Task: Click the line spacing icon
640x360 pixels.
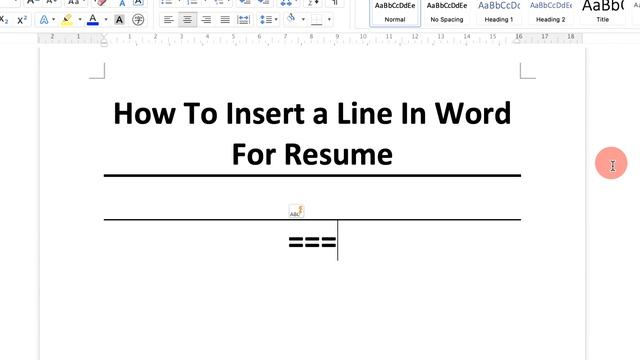Action: point(266,20)
